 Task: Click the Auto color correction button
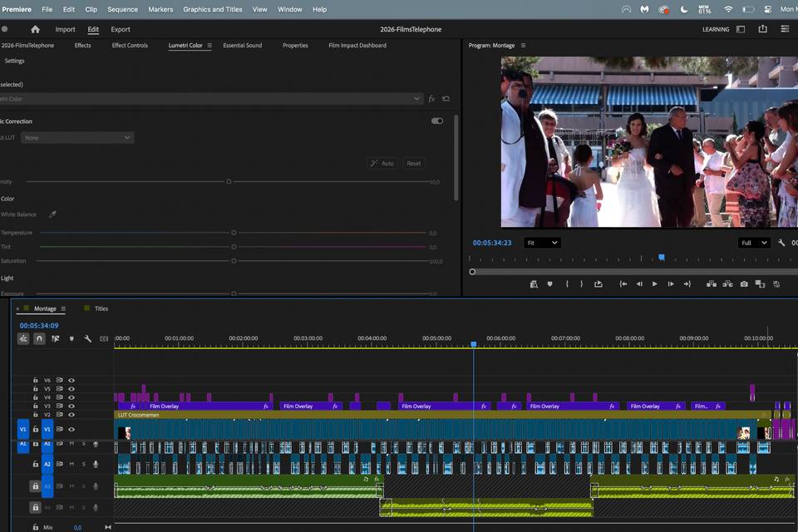[382, 164]
